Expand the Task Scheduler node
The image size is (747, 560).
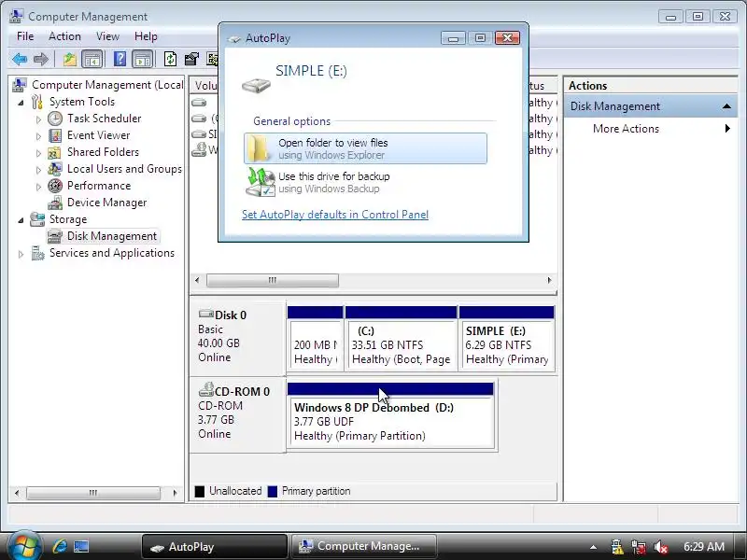pyautogui.click(x=38, y=119)
